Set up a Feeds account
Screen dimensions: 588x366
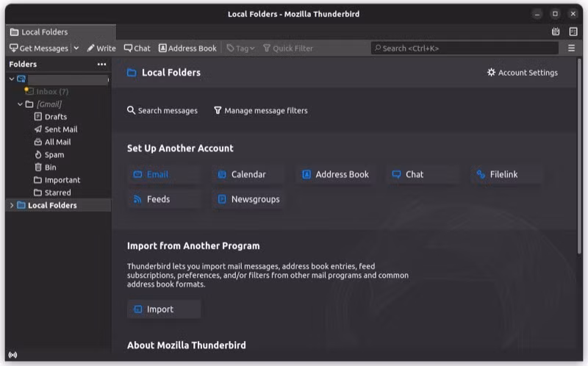pyautogui.click(x=164, y=199)
